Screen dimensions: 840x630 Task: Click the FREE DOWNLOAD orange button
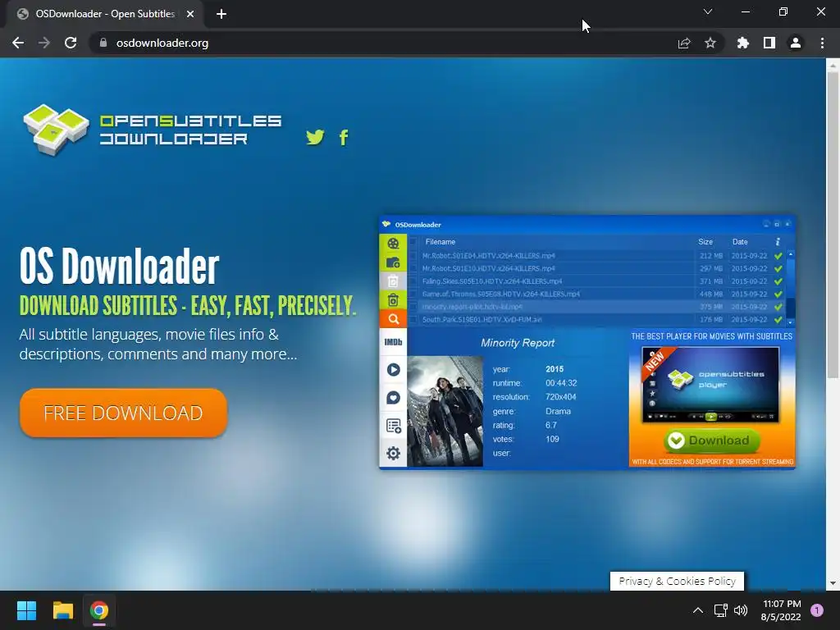[x=123, y=413]
